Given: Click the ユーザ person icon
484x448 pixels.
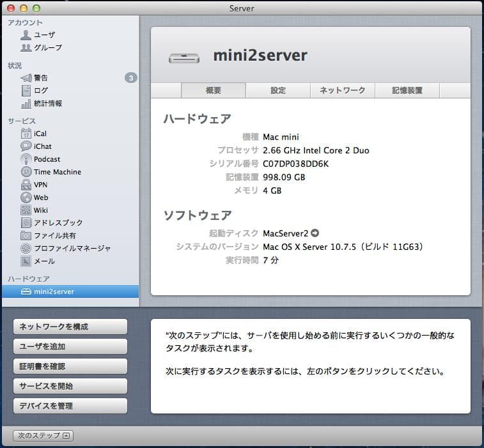Looking at the screenshot, I should click(x=26, y=35).
